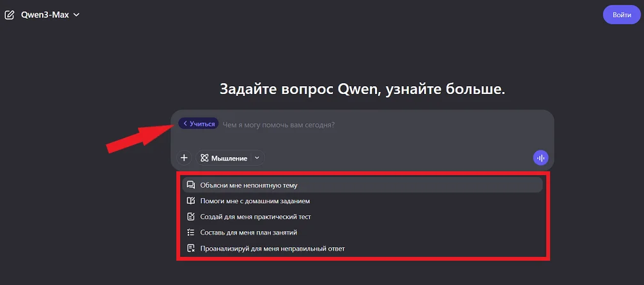Viewport: 644px width, 285px height.
Task: Remove the Учиться mode chip
Action: pyautogui.click(x=199, y=123)
